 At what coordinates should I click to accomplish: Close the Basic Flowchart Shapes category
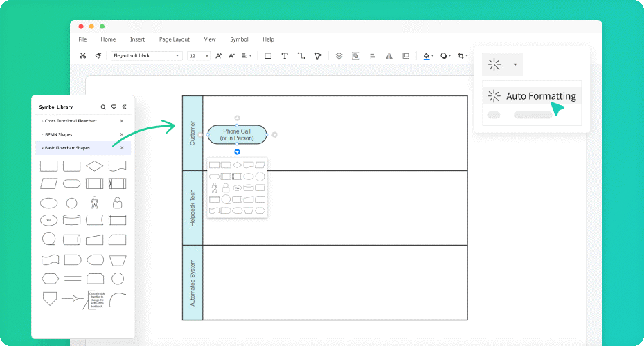click(122, 147)
